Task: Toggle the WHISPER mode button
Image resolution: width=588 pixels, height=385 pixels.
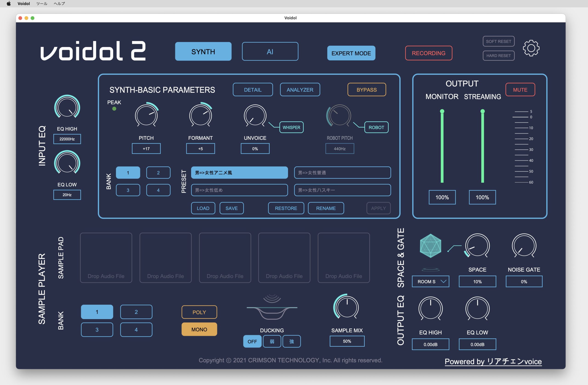Action: point(291,127)
